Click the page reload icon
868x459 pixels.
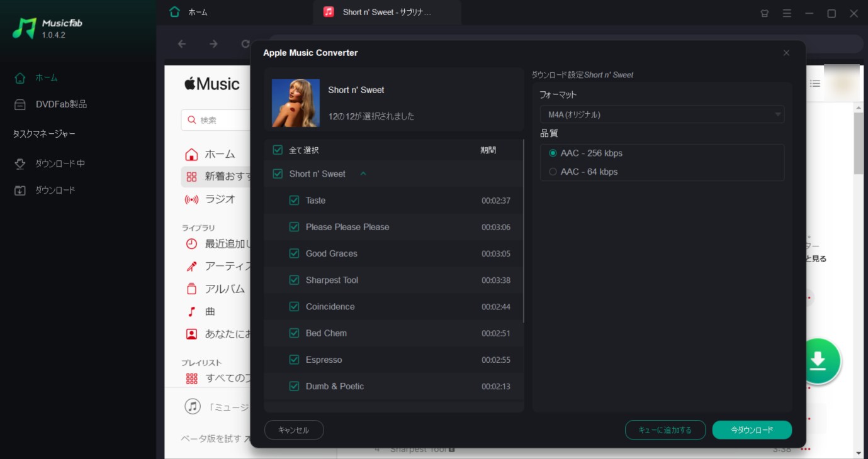245,44
